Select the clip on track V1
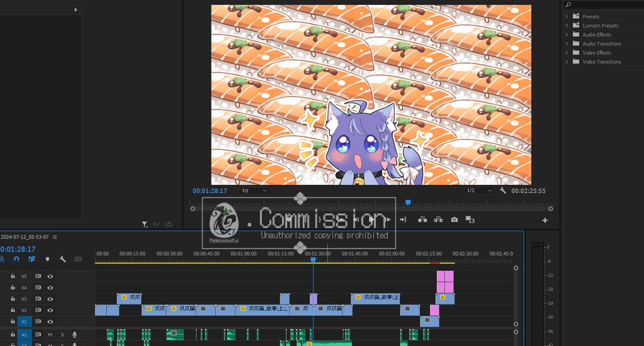Screen dimensions: 644x346 (x=429, y=321)
